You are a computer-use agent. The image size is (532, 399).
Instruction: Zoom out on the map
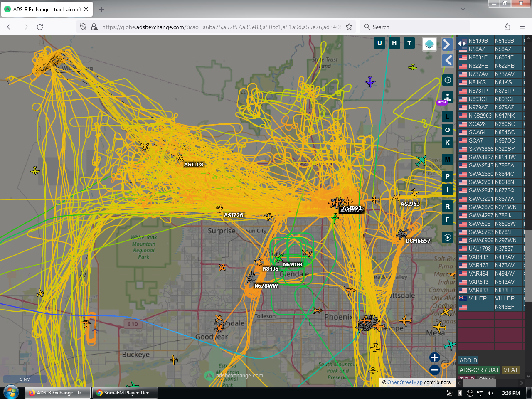[x=435, y=369]
